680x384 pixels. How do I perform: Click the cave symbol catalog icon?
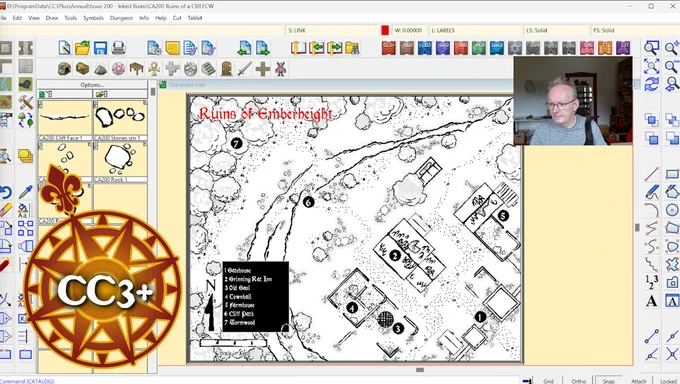[64, 69]
